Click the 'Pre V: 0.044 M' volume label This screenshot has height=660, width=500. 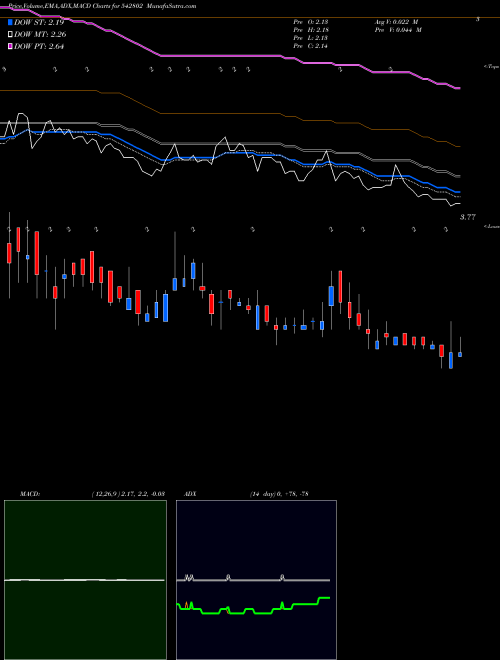[398, 30]
